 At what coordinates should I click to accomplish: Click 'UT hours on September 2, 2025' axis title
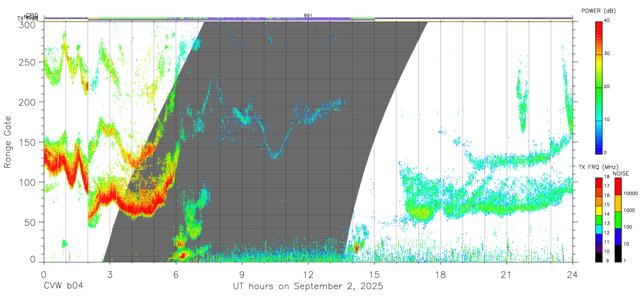pos(308,287)
